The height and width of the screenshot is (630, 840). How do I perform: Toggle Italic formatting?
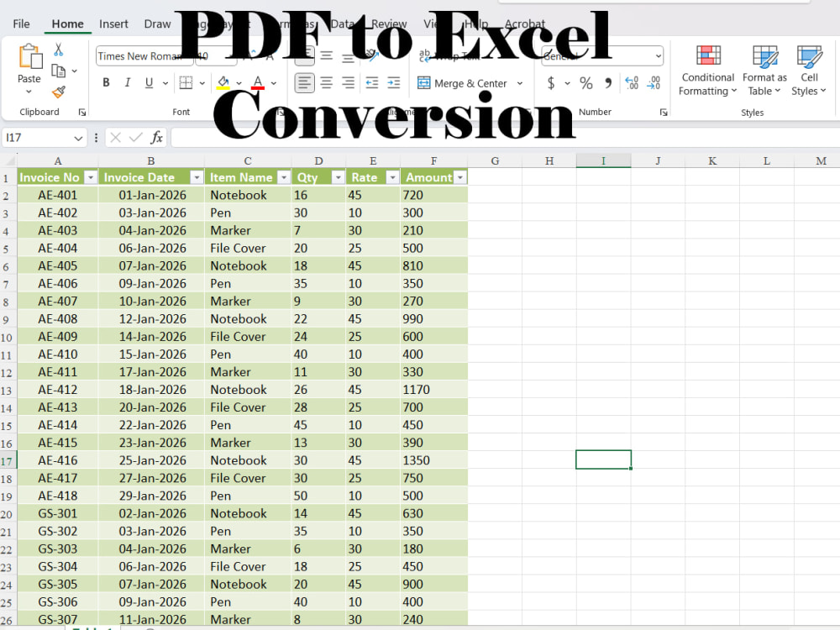tap(128, 82)
